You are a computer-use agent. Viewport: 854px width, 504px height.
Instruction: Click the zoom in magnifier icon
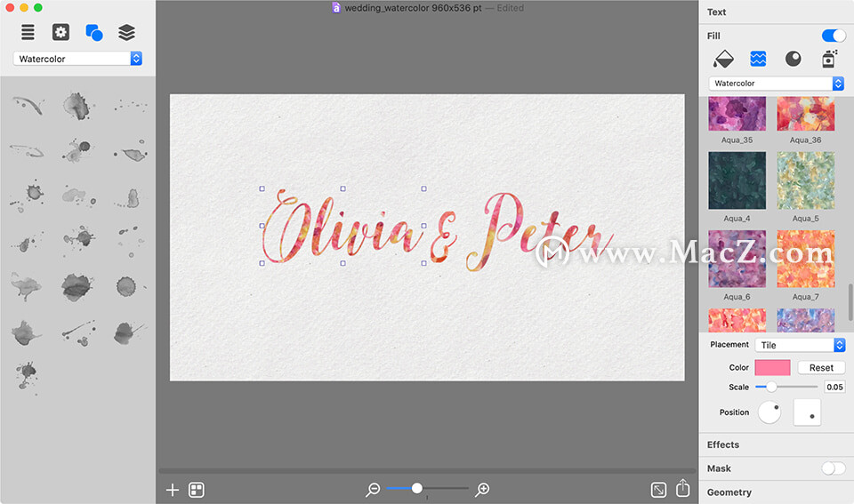tap(482, 490)
